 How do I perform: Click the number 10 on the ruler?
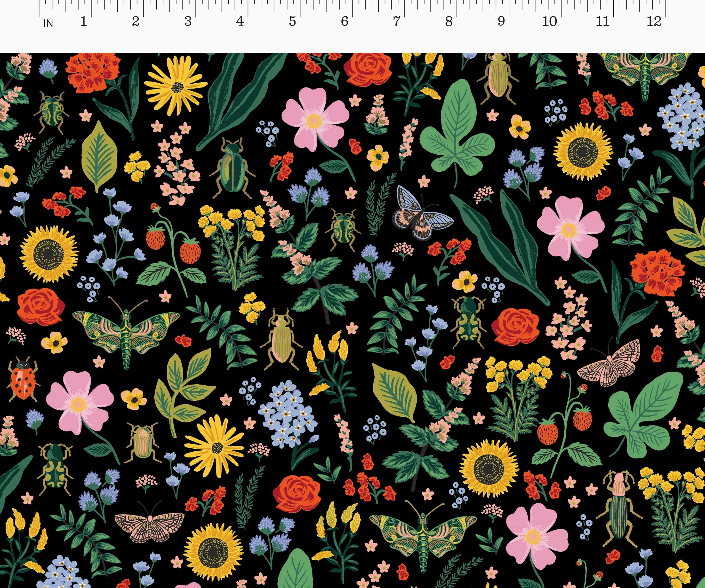pos(550,21)
